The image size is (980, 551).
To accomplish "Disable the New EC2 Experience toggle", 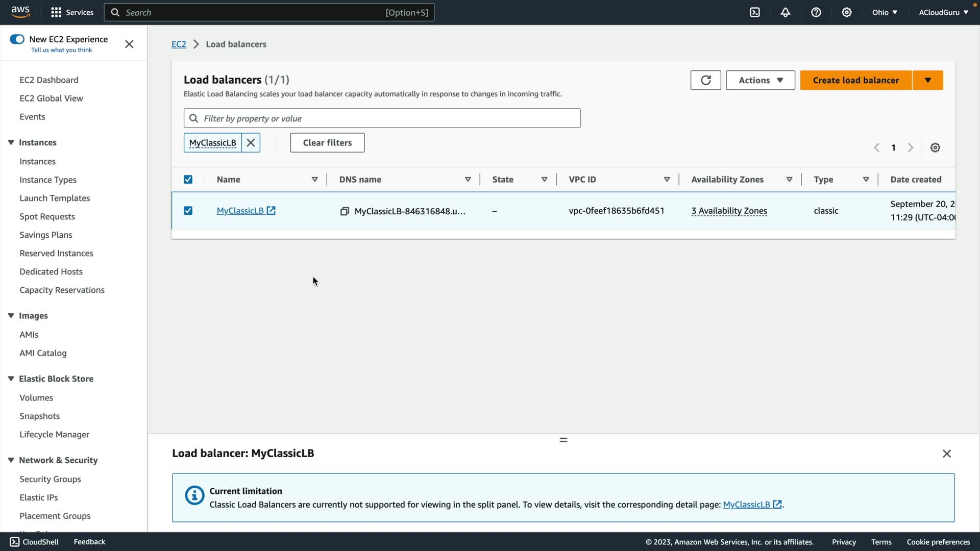I will pyautogui.click(x=17, y=39).
